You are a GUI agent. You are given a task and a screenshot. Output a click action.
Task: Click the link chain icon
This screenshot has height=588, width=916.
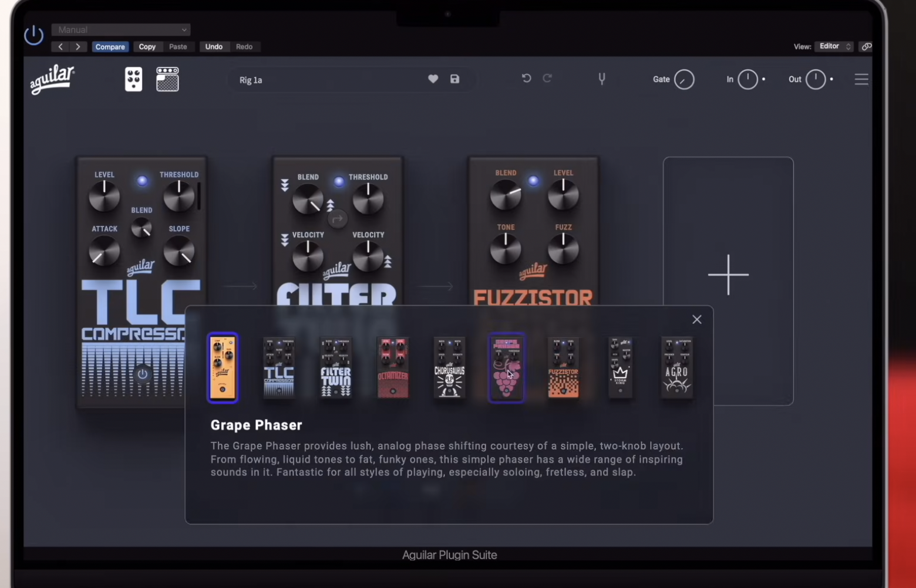[866, 46]
